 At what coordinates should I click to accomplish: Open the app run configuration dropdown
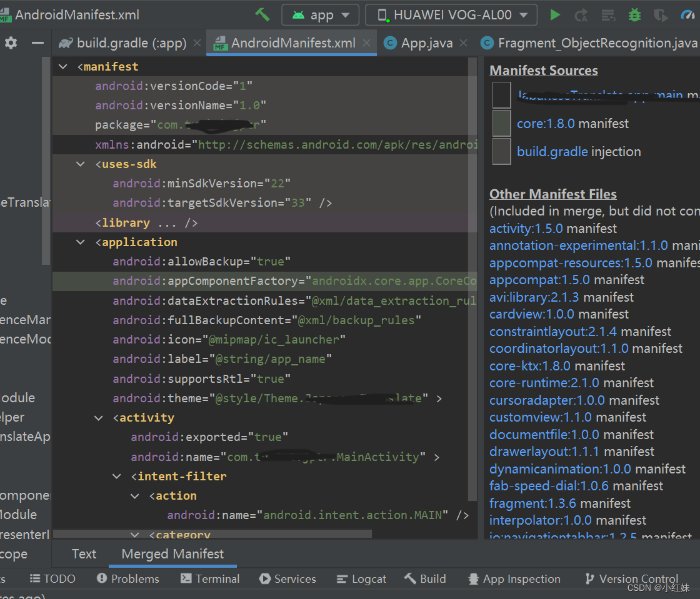(x=321, y=15)
